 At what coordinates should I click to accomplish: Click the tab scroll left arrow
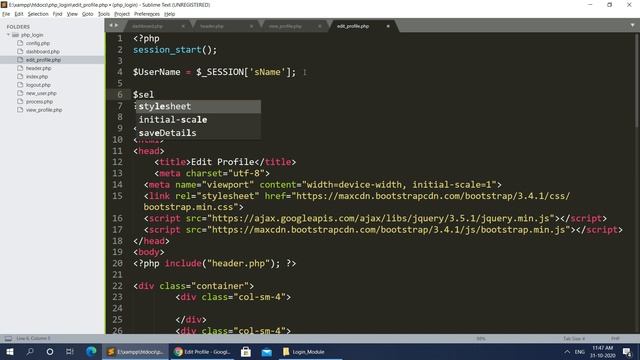tap(111, 25)
